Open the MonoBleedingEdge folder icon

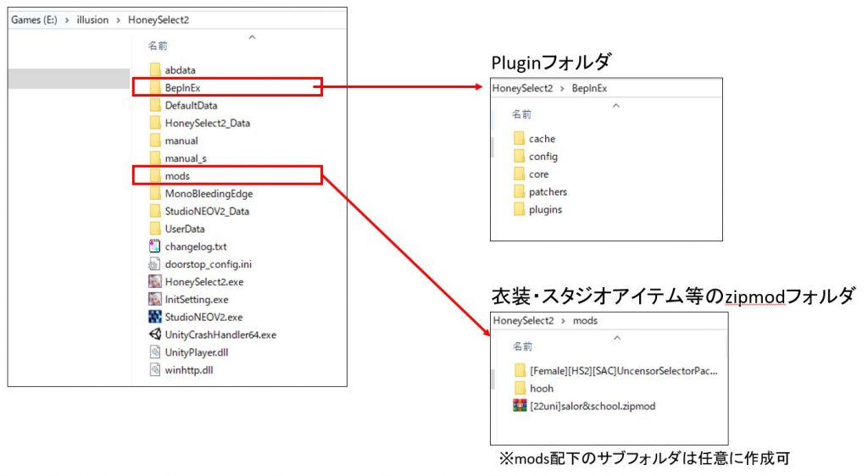point(155,193)
